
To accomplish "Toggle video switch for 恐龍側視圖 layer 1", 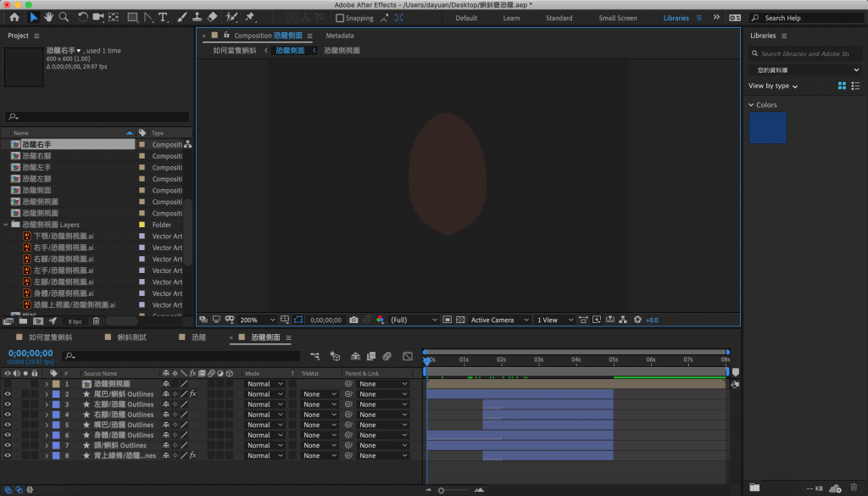I will tap(7, 383).
